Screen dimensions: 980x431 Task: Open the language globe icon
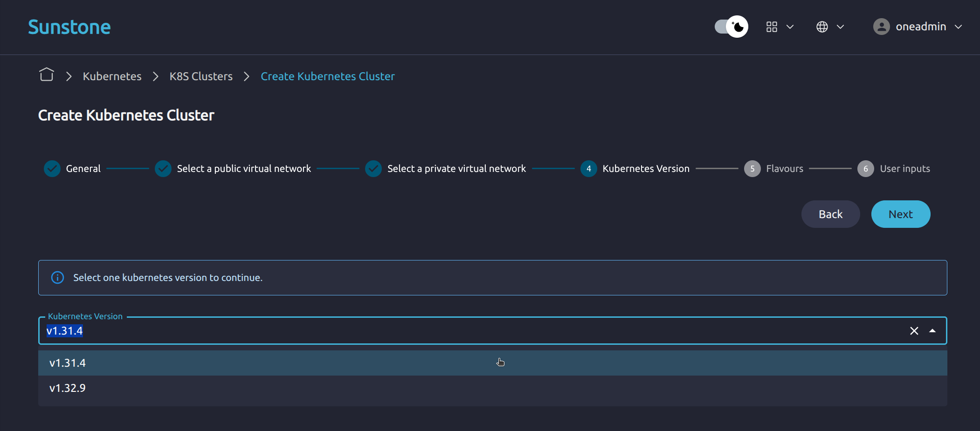(822, 27)
